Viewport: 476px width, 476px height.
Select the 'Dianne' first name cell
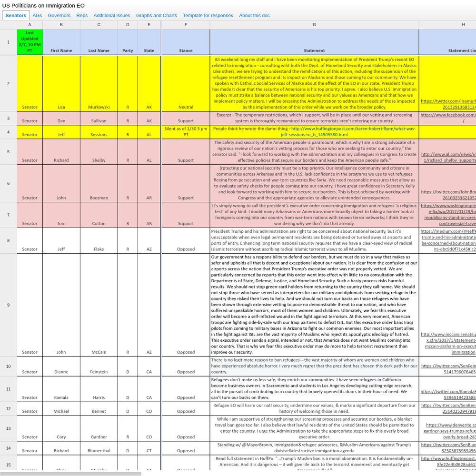[x=61, y=367]
